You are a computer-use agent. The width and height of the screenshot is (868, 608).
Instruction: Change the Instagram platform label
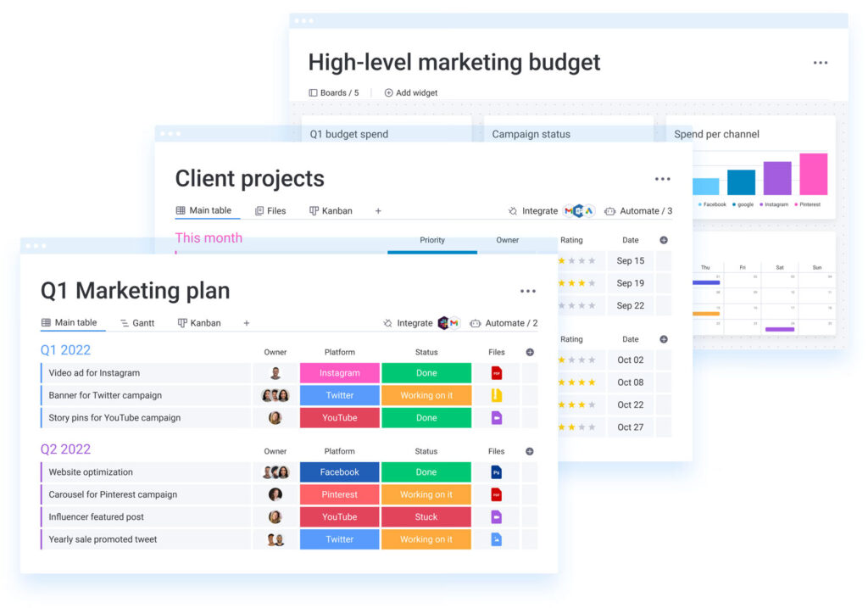click(x=340, y=373)
